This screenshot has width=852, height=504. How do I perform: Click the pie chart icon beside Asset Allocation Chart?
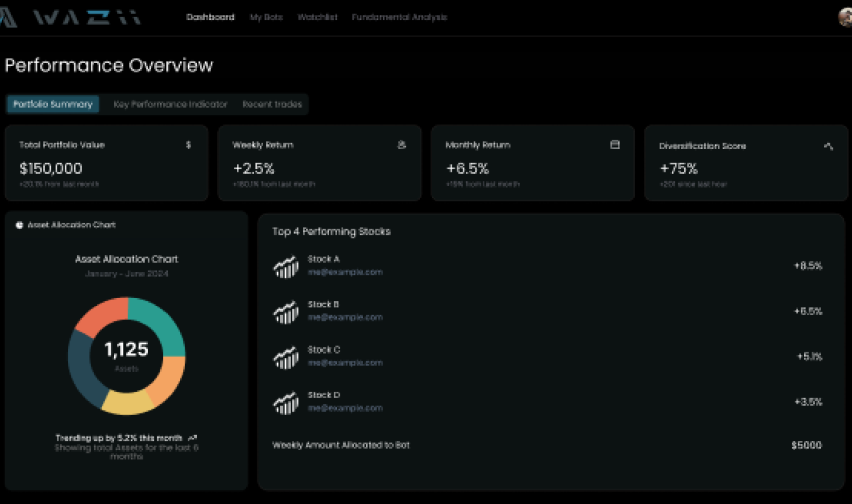click(x=19, y=225)
